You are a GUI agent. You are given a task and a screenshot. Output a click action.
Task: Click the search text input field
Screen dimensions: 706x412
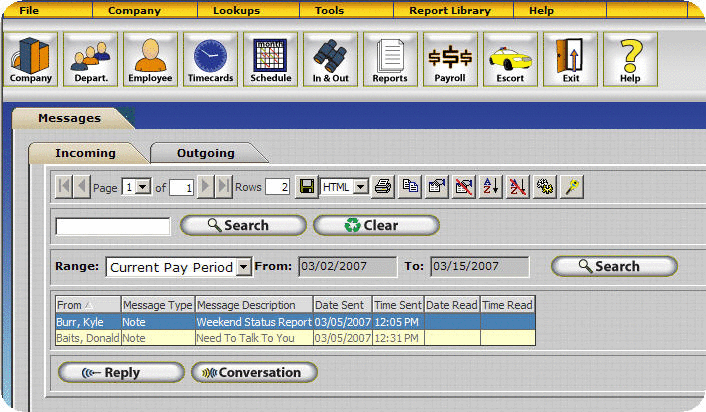113,226
